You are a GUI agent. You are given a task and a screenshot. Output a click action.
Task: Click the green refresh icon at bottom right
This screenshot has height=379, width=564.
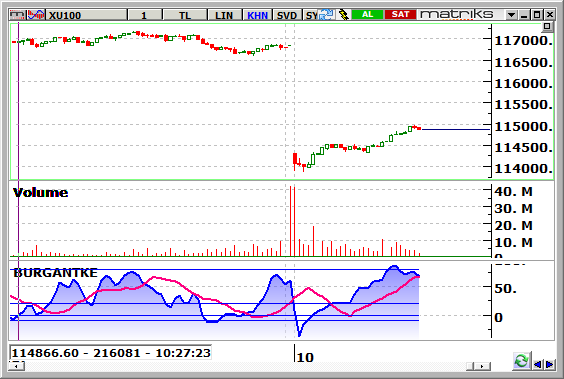click(x=521, y=361)
